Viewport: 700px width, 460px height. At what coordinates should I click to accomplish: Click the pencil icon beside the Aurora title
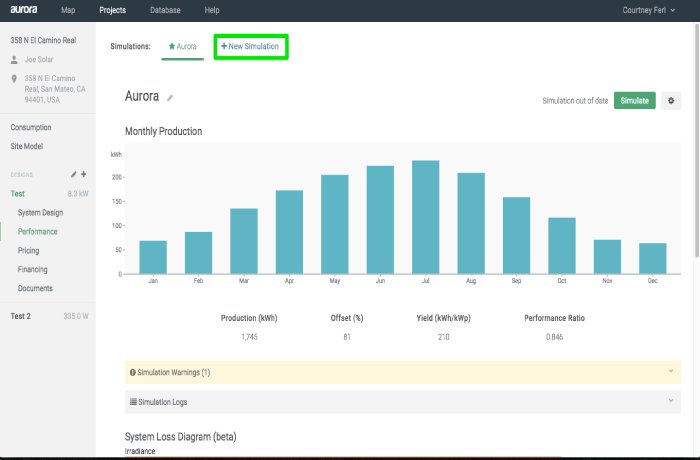pos(170,98)
